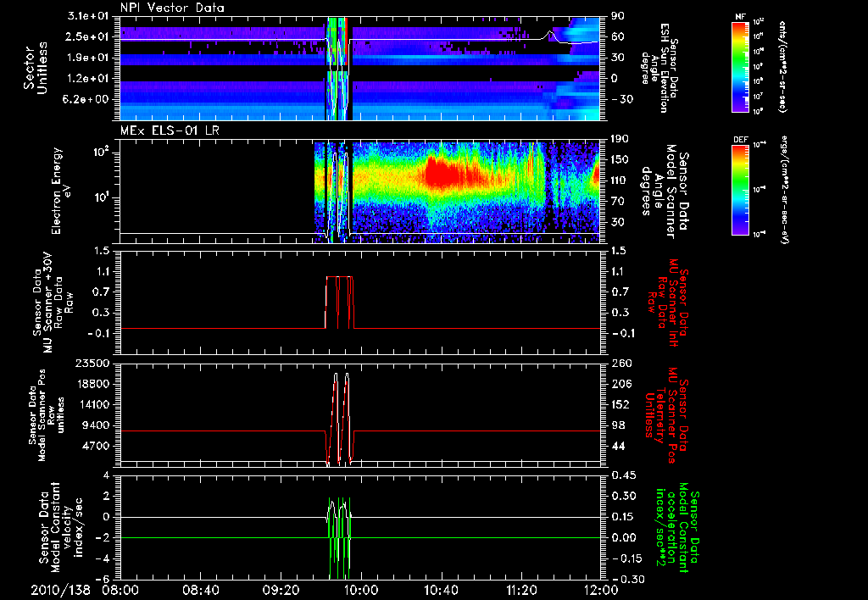Click the "Electron Energy eV" axis label
Image resolution: width=868 pixels, height=600 pixels.
62,191
